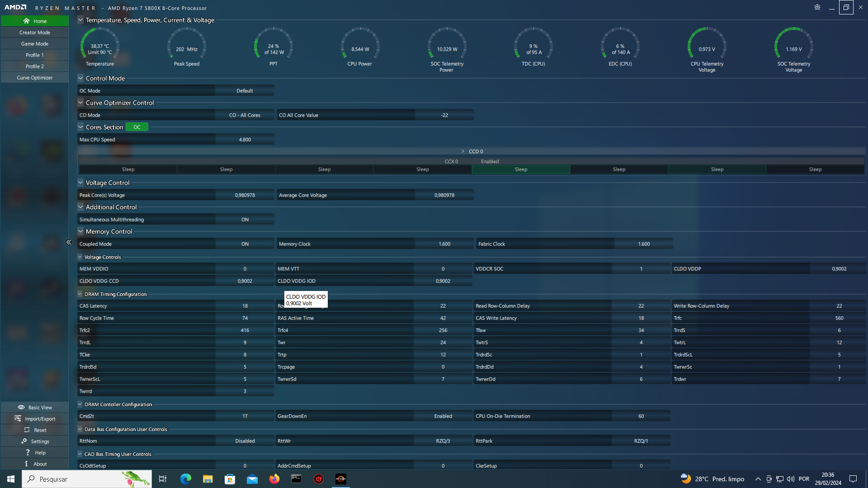Click CO Mode 'CO - All Cores' value
This screenshot has width=868, height=488.
click(x=245, y=115)
